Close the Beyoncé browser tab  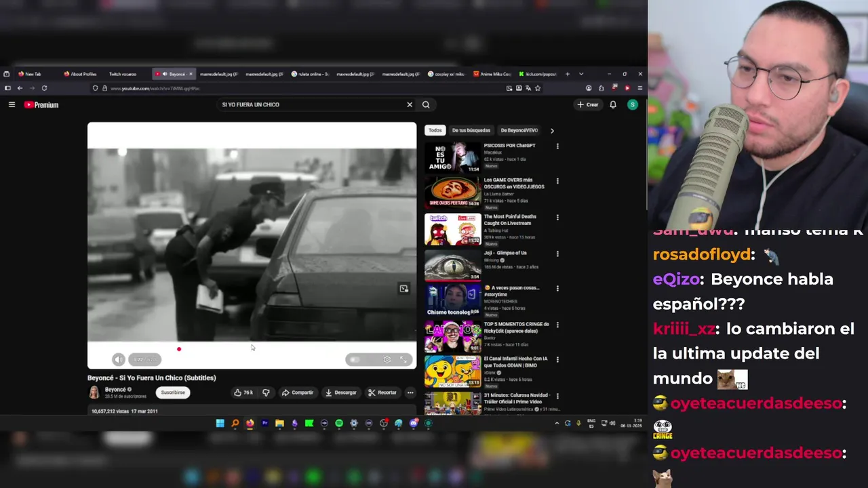[191, 74]
